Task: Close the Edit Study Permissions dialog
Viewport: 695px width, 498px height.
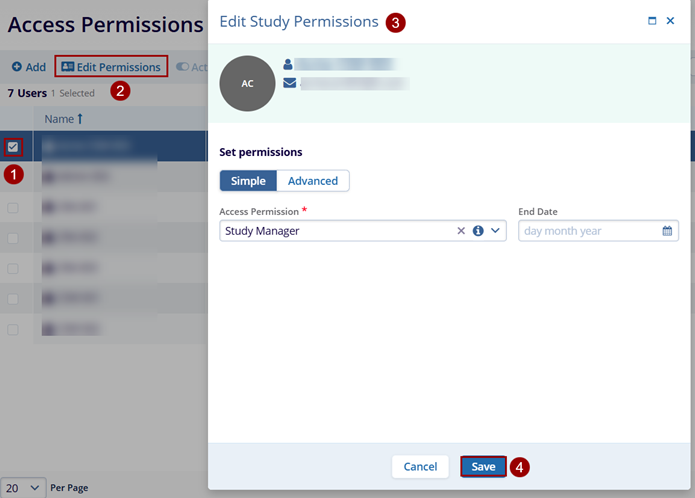Action: [x=670, y=21]
